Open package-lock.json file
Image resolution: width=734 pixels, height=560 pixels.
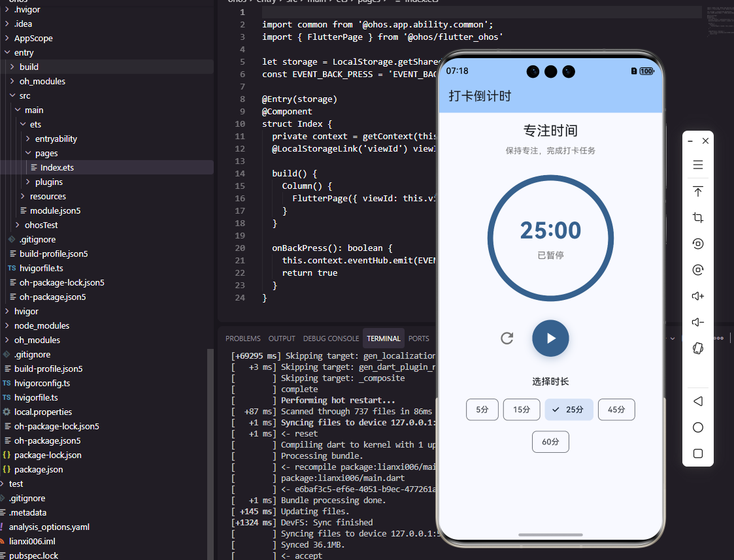click(107, 455)
